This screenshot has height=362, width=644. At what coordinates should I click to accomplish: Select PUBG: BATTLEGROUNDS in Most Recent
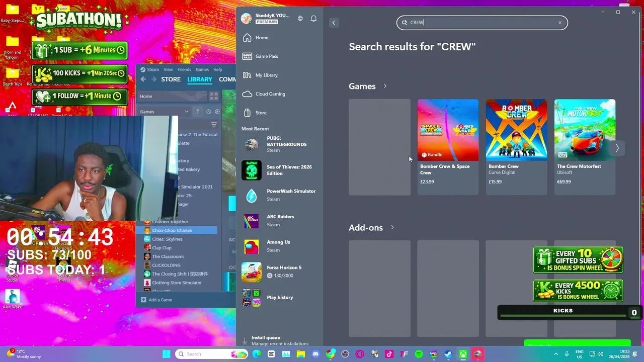pos(280,144)
